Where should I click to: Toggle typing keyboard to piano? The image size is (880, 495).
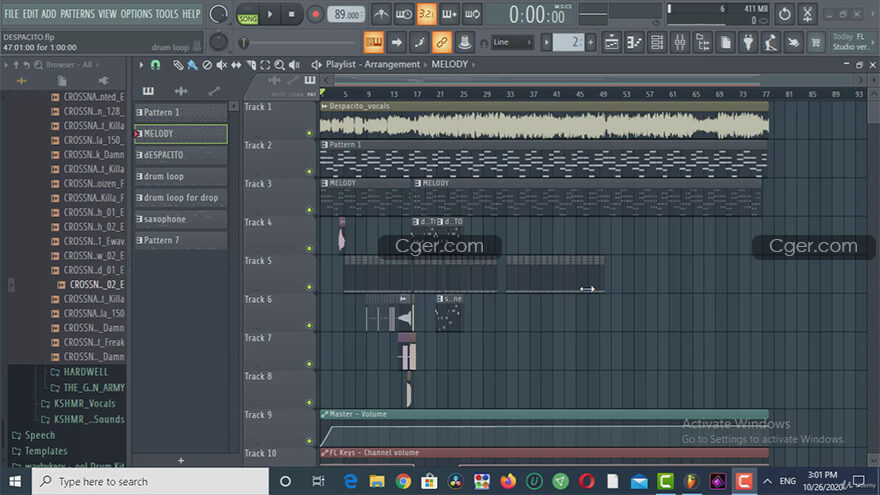pos(374,42)
